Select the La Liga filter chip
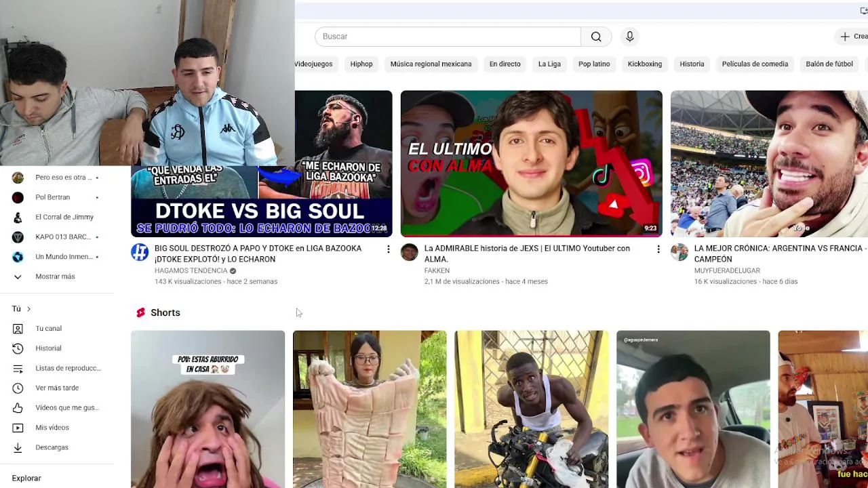 pos(549,64)
